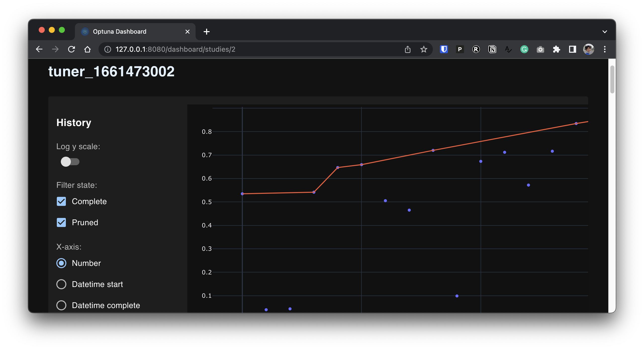Select Datetime start as x-axis

tap(61, 284)
